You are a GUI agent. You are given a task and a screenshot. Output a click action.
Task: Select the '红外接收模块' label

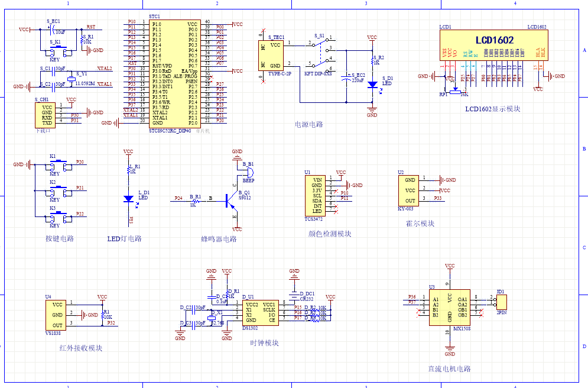coord(81,348)
